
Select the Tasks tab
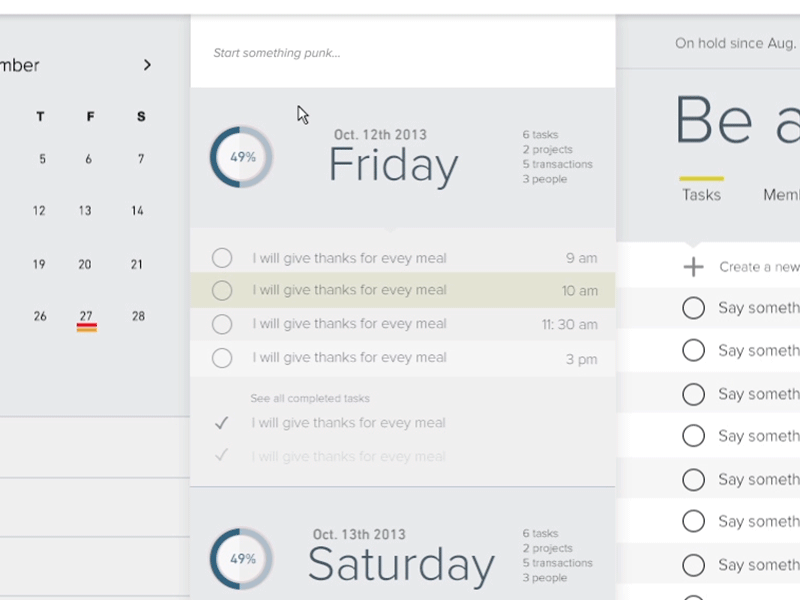tap(701, 194)
